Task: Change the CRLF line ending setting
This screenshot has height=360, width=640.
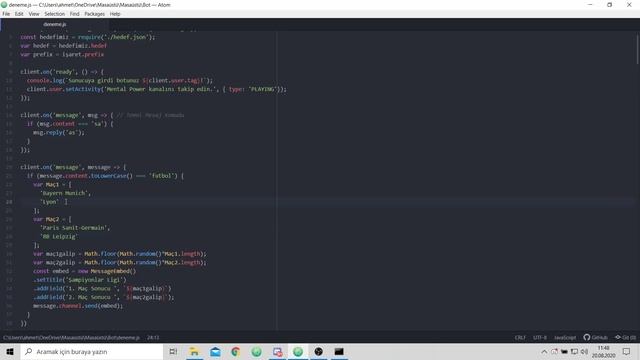Action: pyautogui.click(x=520, y=338)
